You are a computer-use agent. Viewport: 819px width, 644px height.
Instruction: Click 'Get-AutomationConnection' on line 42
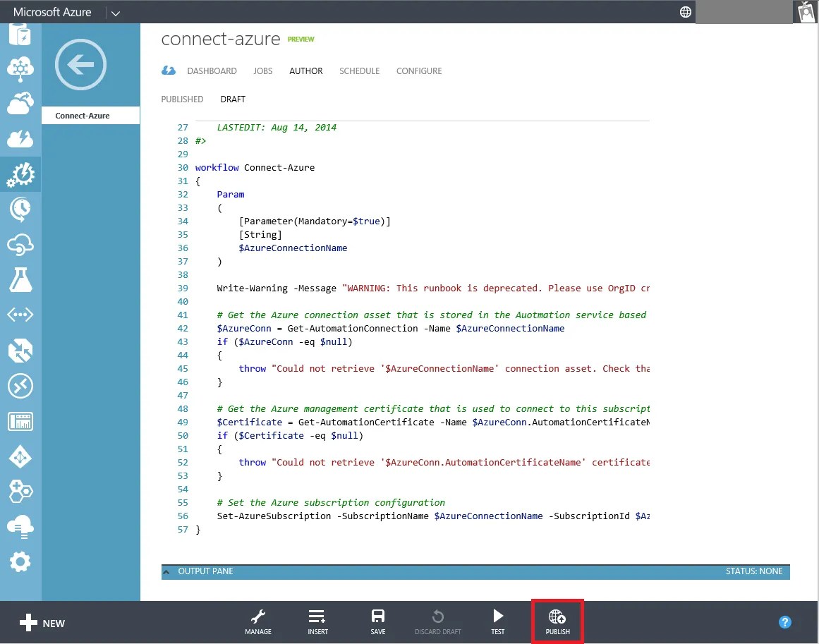352,329
